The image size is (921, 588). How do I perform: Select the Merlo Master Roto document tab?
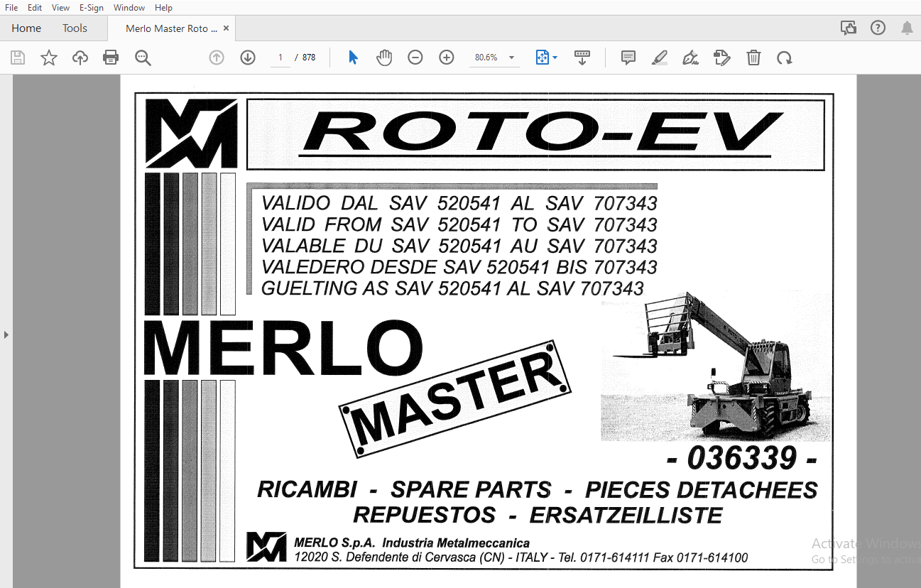coord(171,28)
